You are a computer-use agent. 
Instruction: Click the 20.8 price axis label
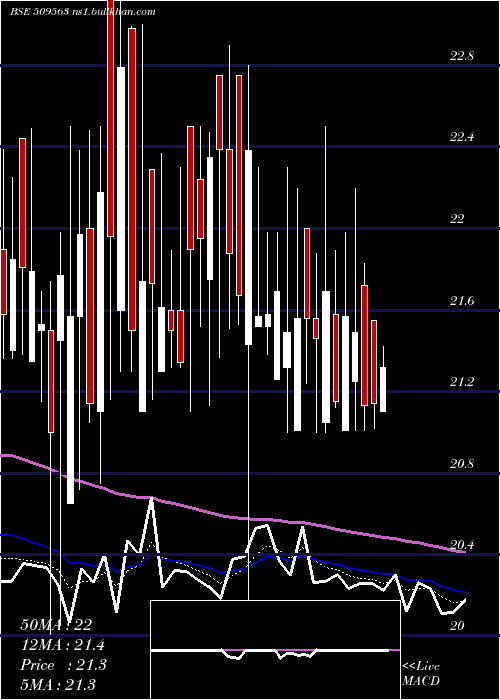pyautogui.click(x=462, y=464)
